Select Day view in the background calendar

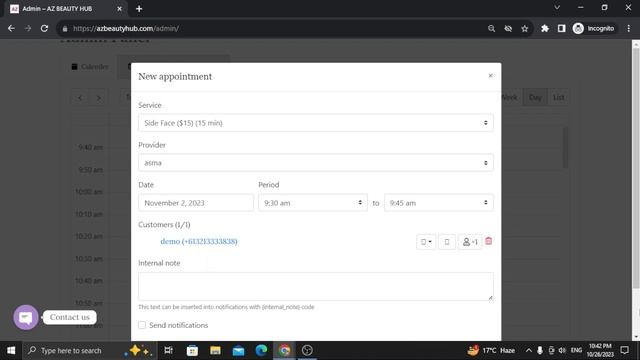tap(535, 97)
